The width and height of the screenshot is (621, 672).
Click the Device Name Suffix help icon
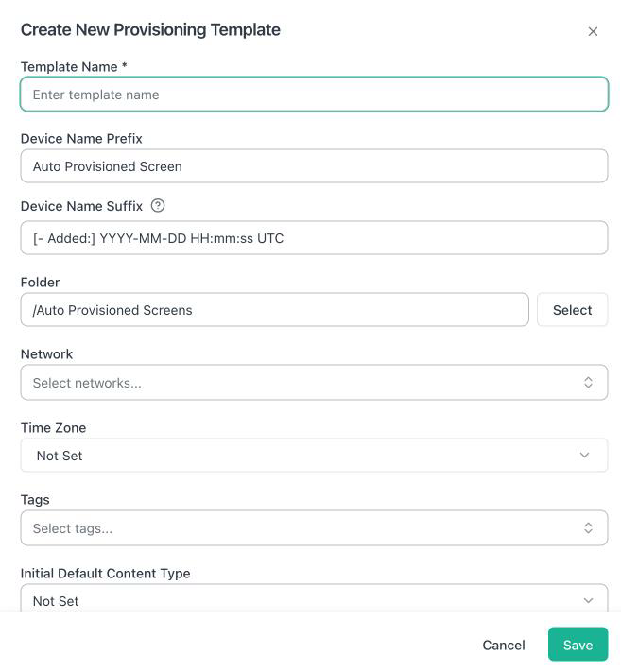click(158, 206)
